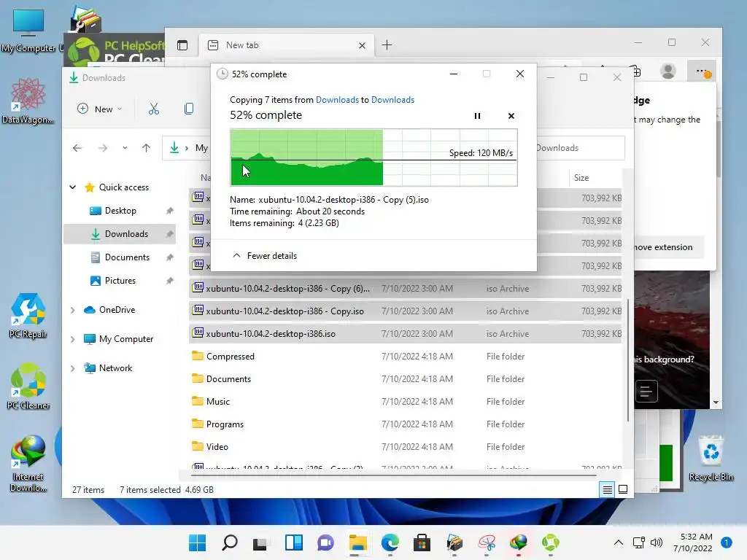Open the Edge profile avatar
The image size is (747, 560).
(668, 71)
